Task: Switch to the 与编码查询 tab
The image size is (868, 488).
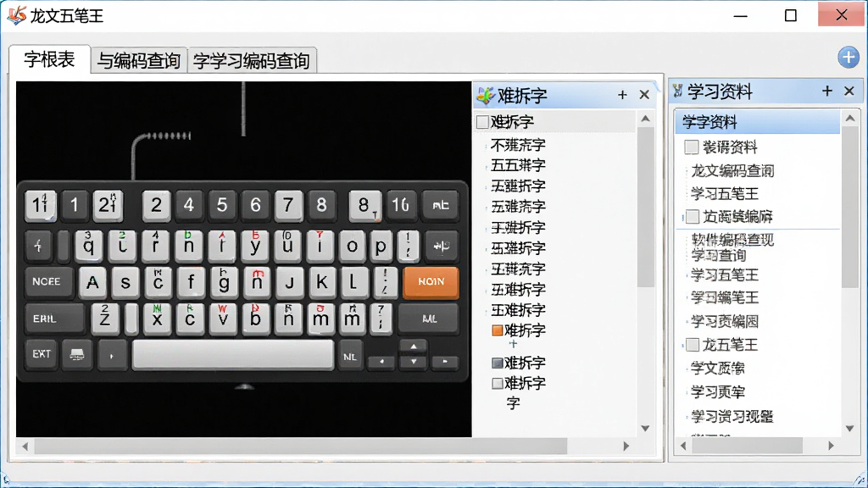Action: tap(138, 61)
